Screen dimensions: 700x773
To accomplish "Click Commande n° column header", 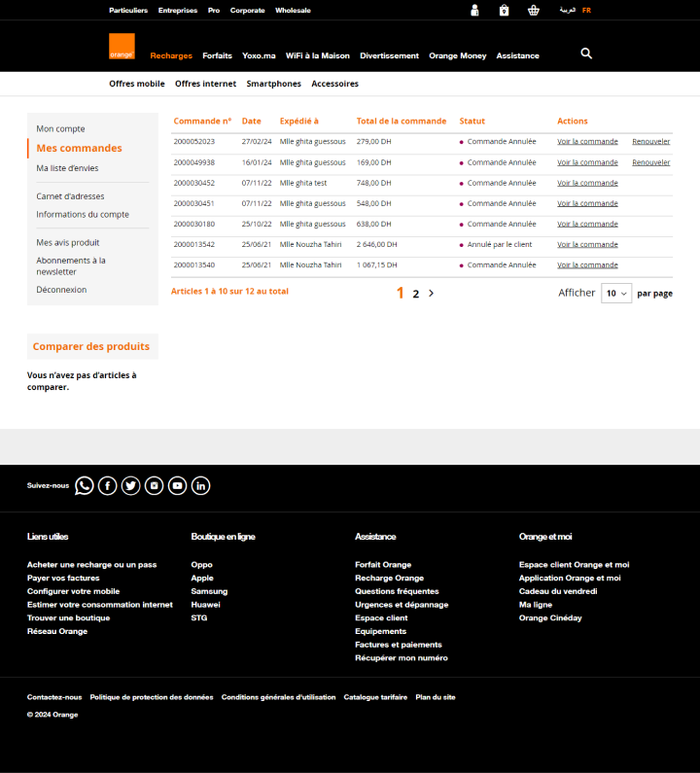I will [202, 121].
